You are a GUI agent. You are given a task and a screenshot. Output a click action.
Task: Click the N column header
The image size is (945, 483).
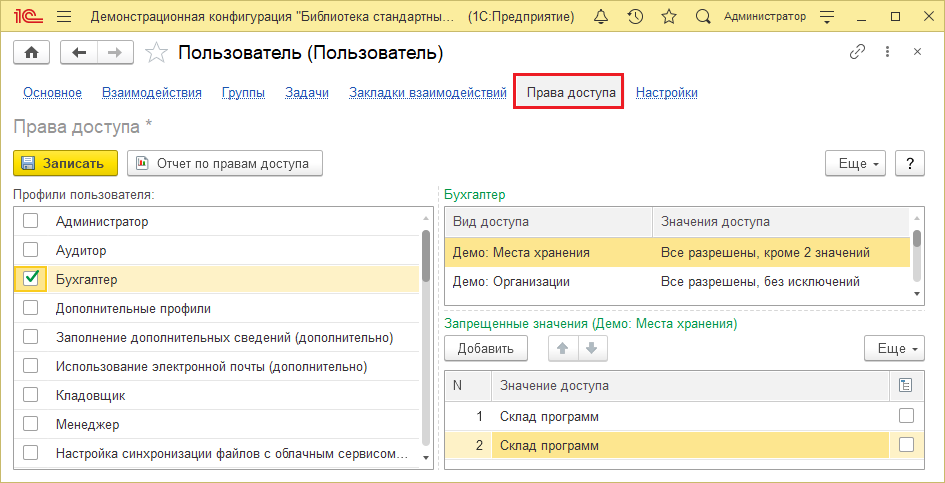468,386
